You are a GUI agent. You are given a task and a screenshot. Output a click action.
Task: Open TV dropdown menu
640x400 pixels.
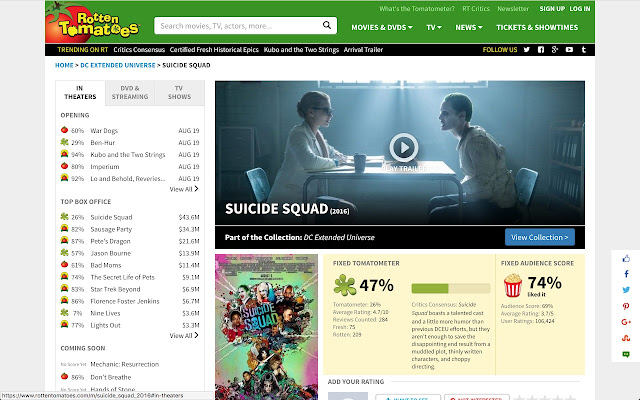pyautogui.click(x=434, y=27)
